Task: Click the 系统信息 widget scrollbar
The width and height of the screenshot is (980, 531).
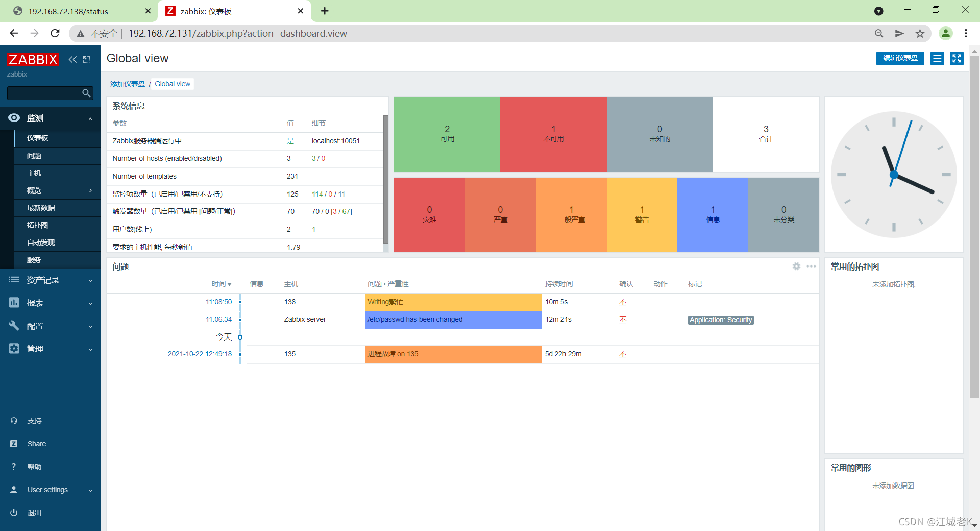Action: click(x=386, y=179)
